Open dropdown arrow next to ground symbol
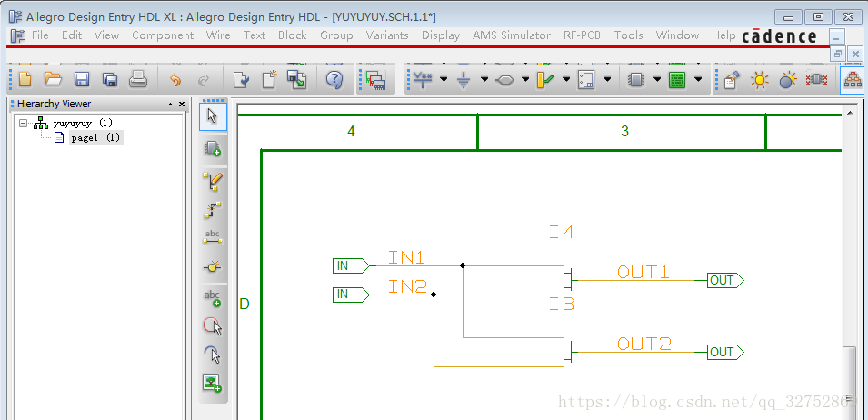Image resolution: width=868 pixels, height=420 pixels. click(484, 80)
